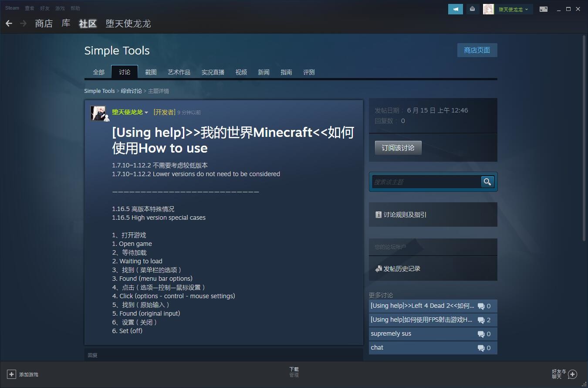This screenshot has height=388, width=588.
Task: Click the Simple Tools page title
Action: tap(117, 51)
